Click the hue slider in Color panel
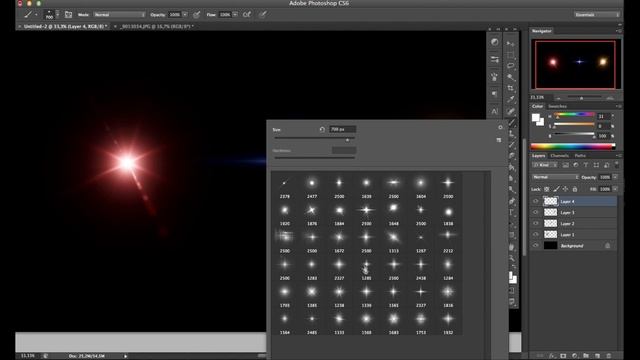Image resolution: width=640 pixels, height=360 pixels. point(574,115)
